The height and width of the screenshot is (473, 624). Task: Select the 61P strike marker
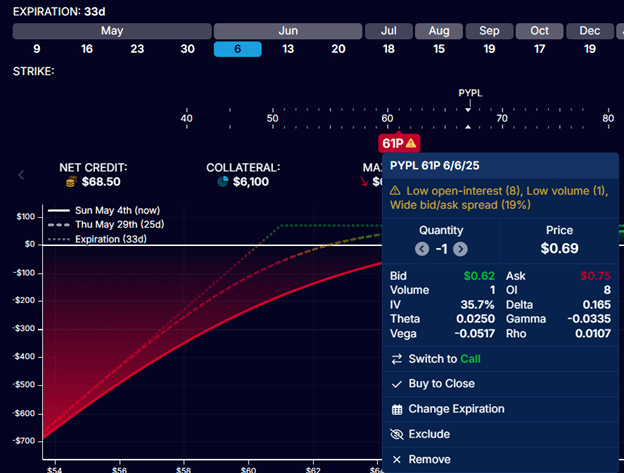(x=399, y=143)
